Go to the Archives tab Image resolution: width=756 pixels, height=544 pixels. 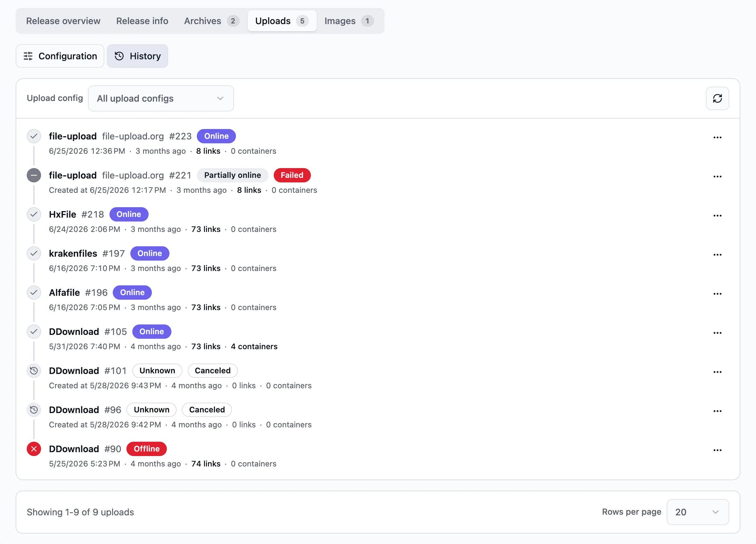click(x=211, y=21)
